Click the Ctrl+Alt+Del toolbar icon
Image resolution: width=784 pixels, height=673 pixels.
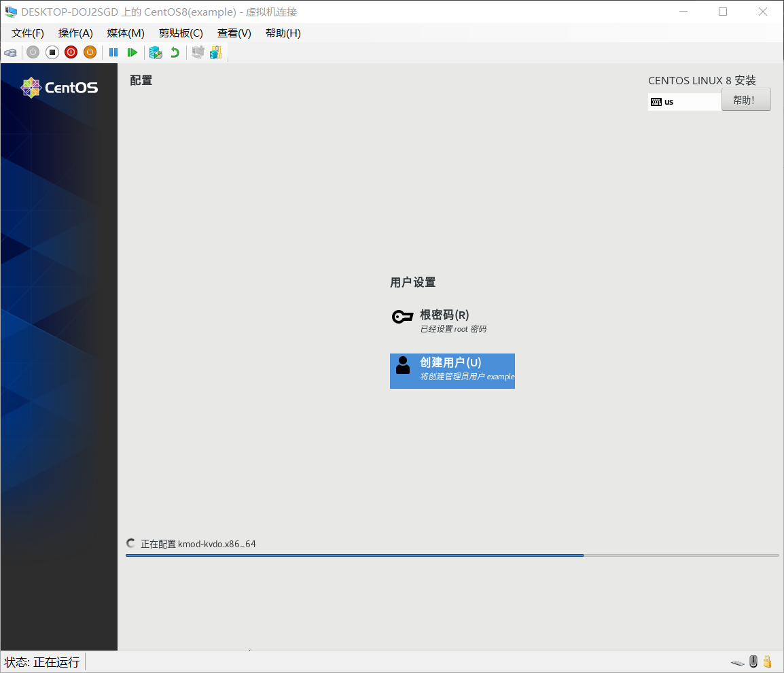(x=10, y=52)
